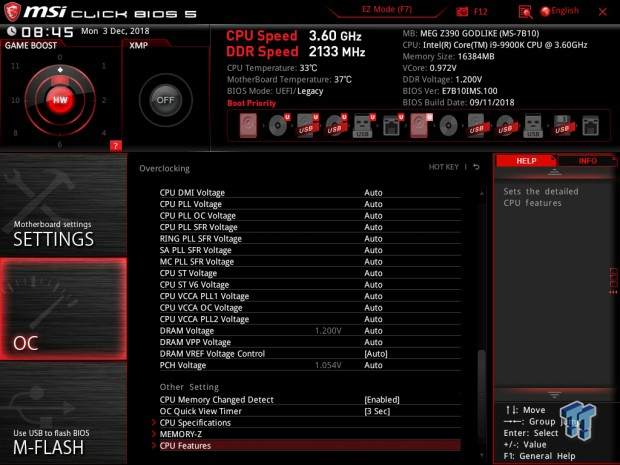Open the OC overclocking panel
The width and height of the screenshot is (620, 465).
click(x=63, y=309)
